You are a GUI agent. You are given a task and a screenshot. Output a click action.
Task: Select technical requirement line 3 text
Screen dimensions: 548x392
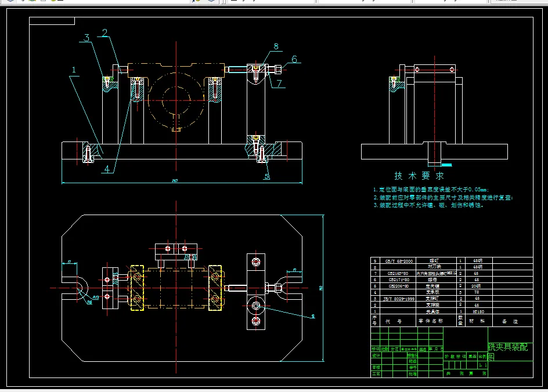pos(428,205)
